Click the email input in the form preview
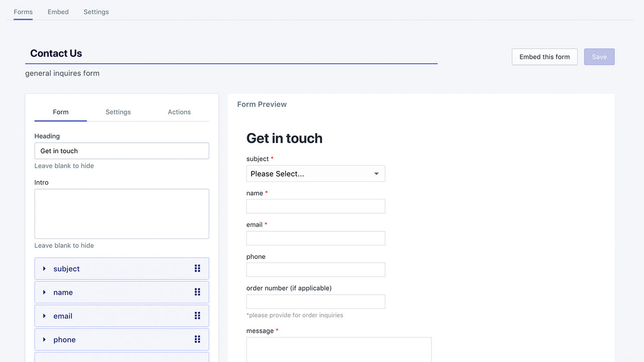 click(x=315, y=238)
